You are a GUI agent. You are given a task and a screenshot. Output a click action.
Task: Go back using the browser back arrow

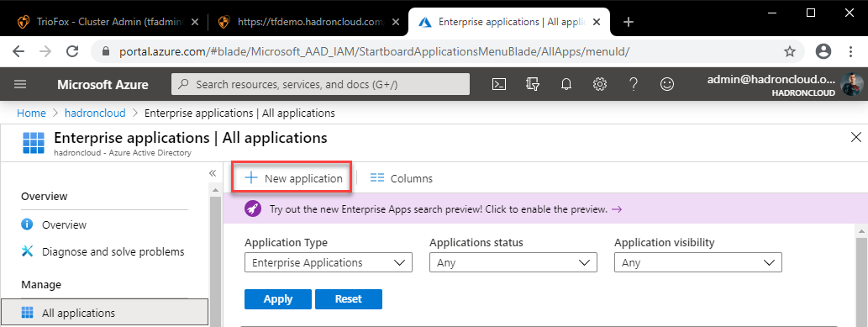[18, 51]
